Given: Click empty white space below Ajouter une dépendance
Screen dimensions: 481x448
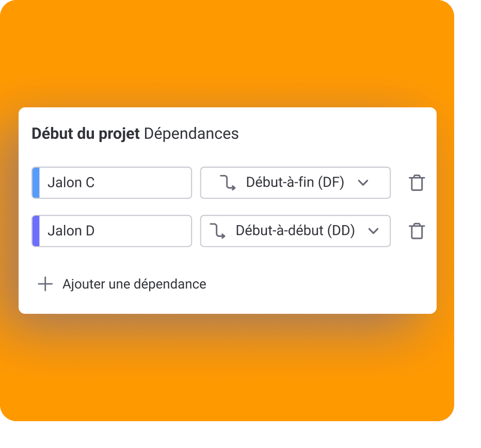Looking at the screenshot, I should 227,303.
